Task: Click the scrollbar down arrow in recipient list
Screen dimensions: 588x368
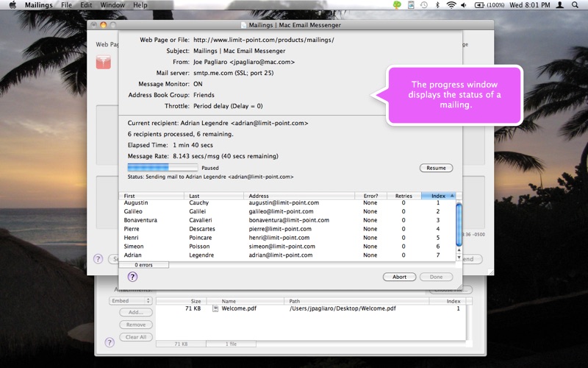Action: [x=459, y=258]
